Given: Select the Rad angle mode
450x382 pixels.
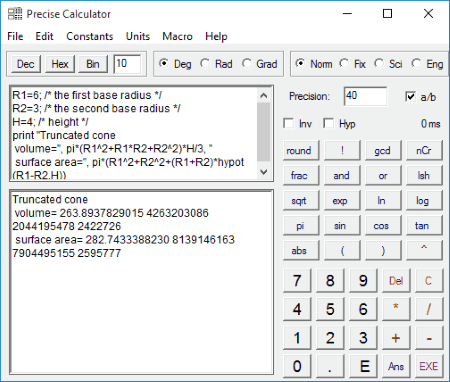Looking at the screenshot, I should [216, 64].
